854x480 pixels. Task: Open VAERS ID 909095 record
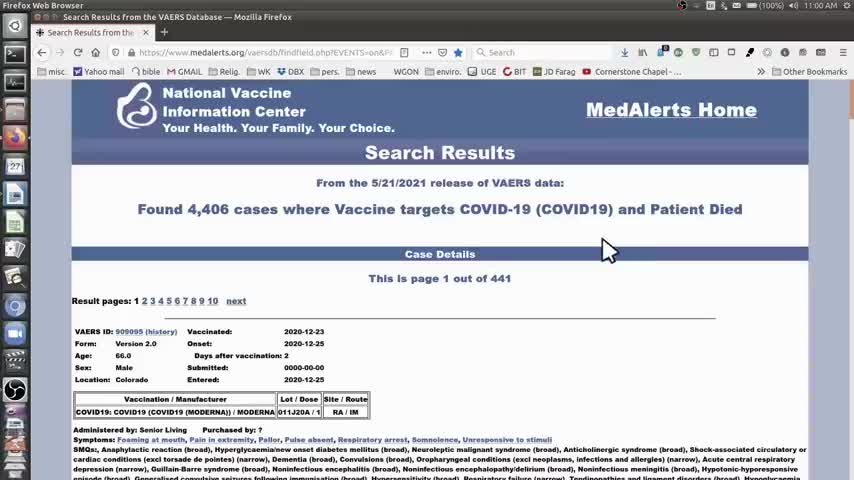pos(129,332)
